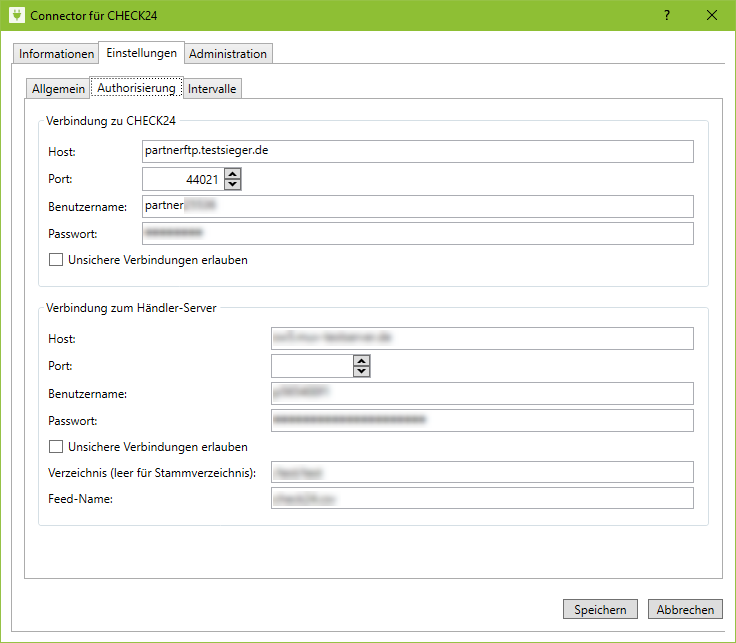Open the Administration tab
Screen dimensions: 736x643
[228, 53]
